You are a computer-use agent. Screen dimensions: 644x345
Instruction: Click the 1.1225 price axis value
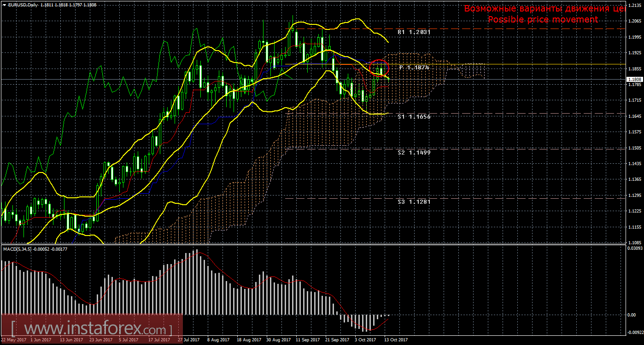point(635,211)
